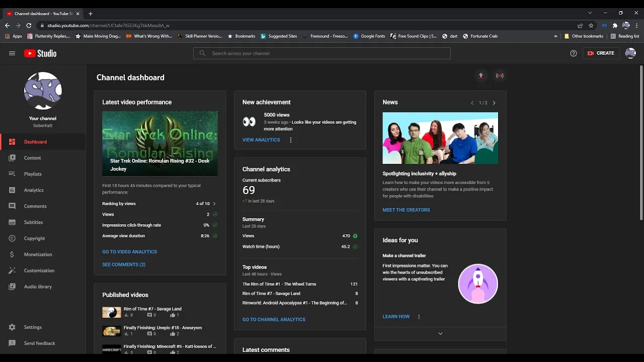Viewport: 644px width, 362px height.
Task: Go to previous News card
Action: click(x=472, y=103)
